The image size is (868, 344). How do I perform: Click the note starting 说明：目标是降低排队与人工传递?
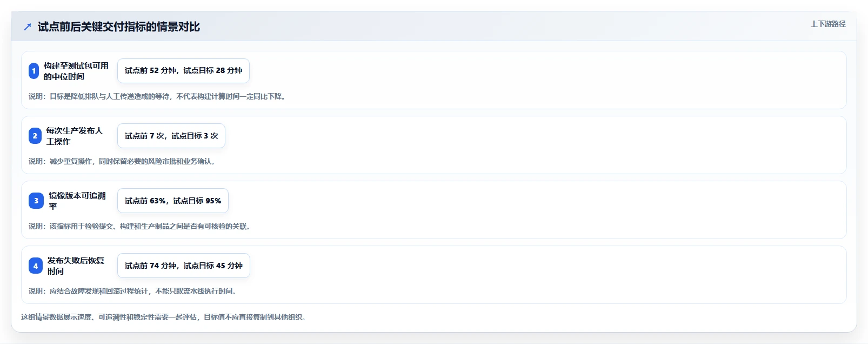tap(158, 96)
